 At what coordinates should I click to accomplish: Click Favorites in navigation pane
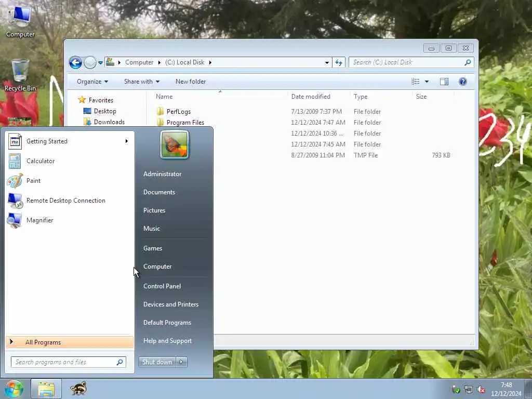click(101, 100)
